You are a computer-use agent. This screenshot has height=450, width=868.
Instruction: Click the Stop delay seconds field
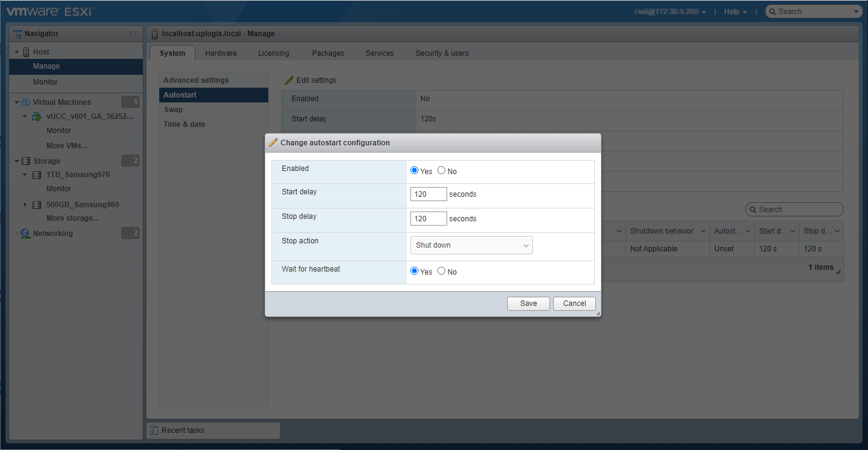point(429,218)
